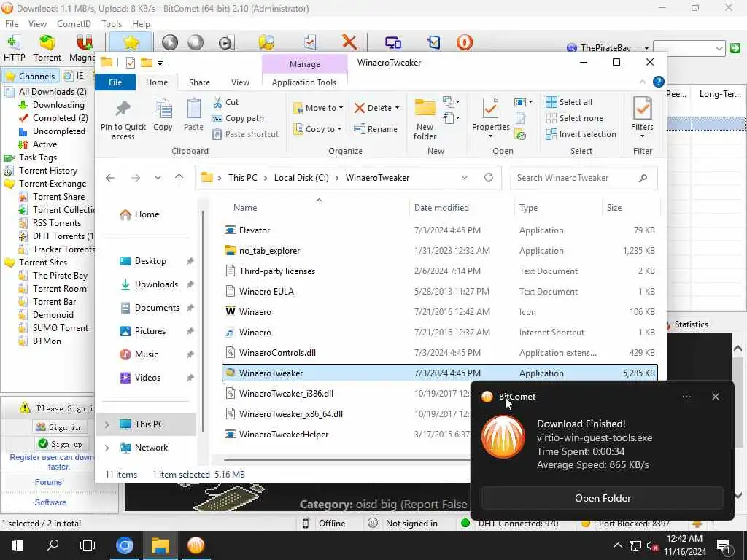Click Pin to Quick access
The image size is (747, 560).
(x=123, y=119)
